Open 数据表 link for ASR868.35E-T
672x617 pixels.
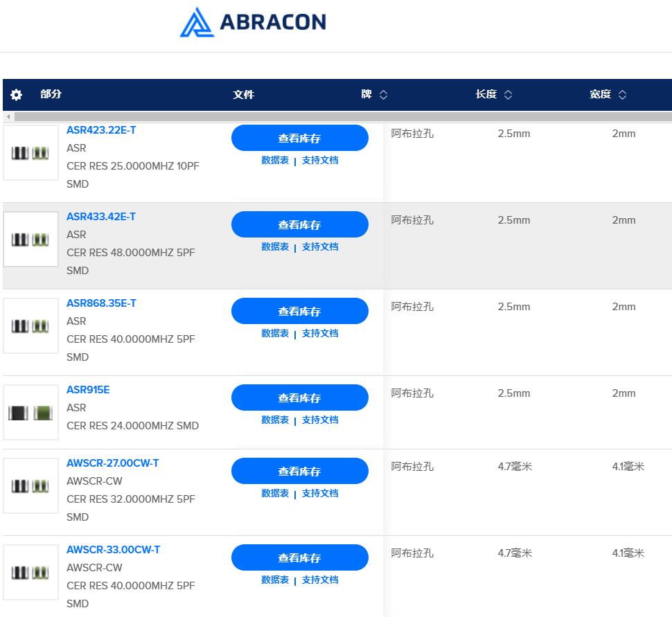(x=275, y=333)
